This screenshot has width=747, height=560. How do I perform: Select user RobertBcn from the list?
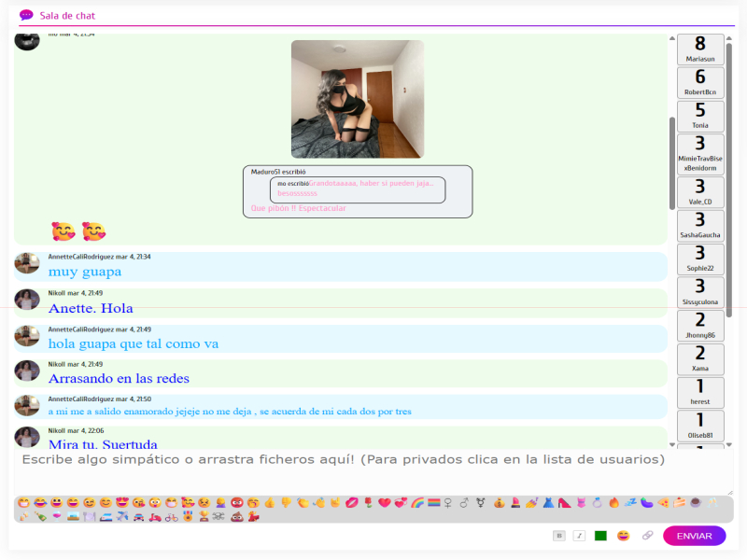click(x=700, y=82)
